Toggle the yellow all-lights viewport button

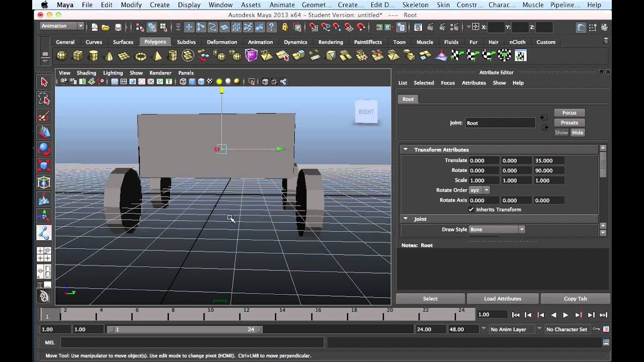219,81
